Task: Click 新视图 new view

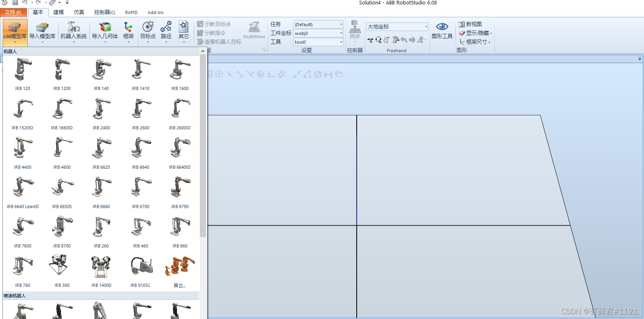Action: pyautogui.click(x=471, y=24)
